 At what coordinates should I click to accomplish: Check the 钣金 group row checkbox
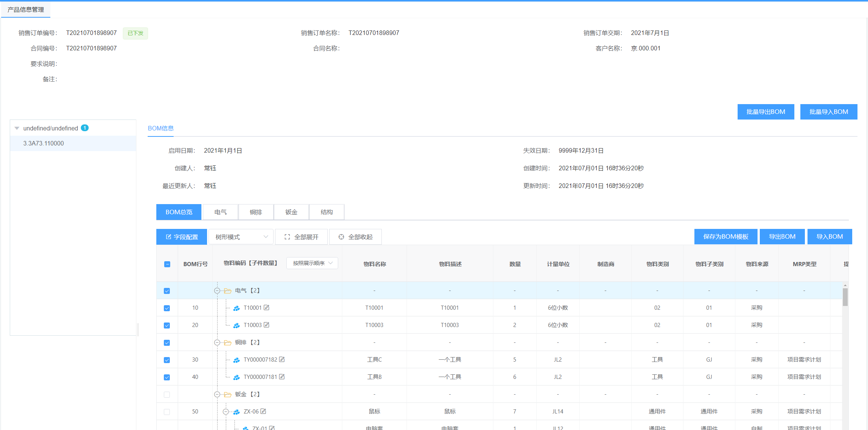167,395
